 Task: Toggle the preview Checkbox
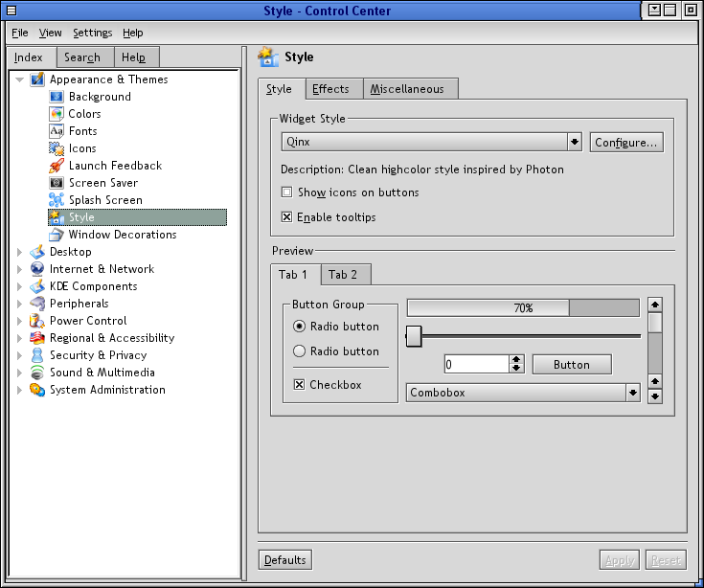tap(299, 385)
